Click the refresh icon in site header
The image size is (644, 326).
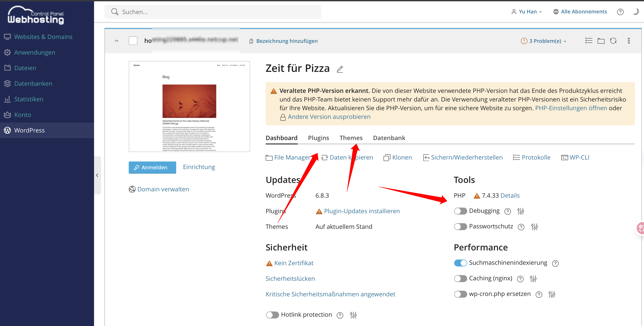coord(613,41)
